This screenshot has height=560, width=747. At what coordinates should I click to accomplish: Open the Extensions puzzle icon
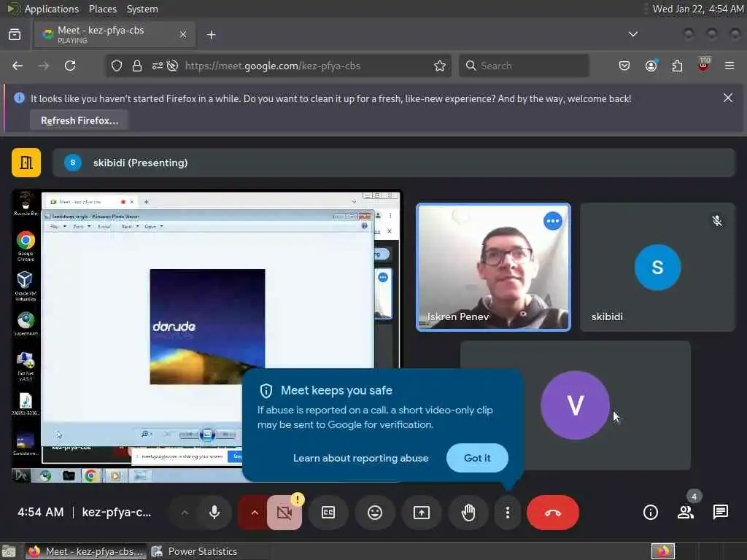[677, 66]
